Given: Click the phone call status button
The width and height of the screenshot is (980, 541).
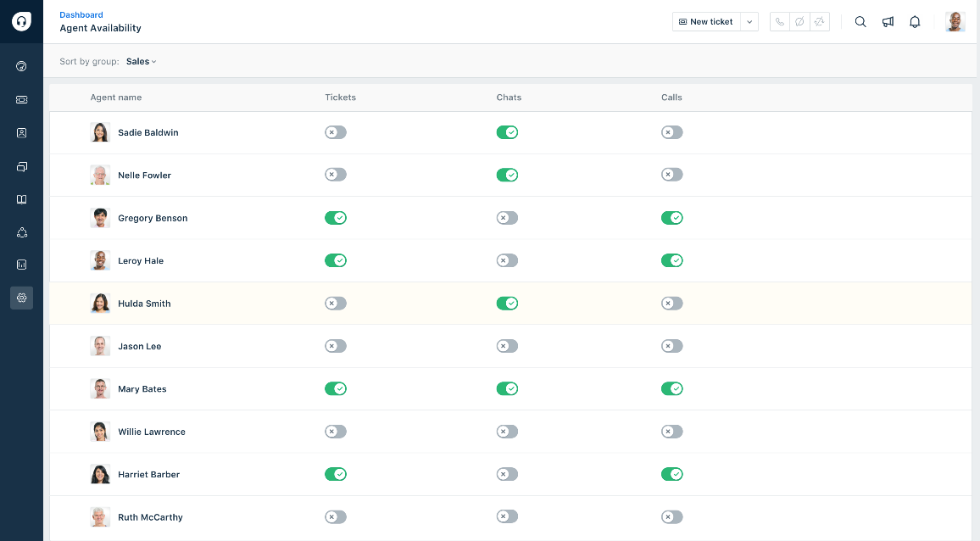Looking at the screenshot, I should pos(780,22).
